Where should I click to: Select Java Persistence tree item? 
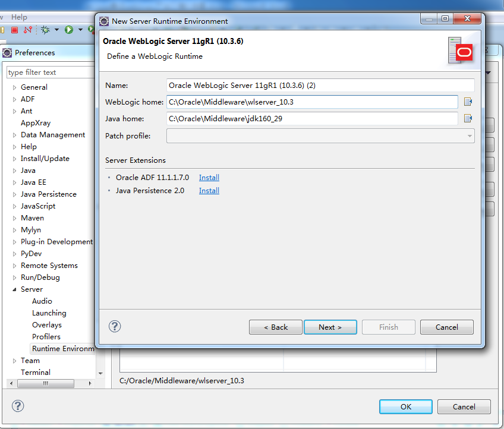click(x=49, y=194)
